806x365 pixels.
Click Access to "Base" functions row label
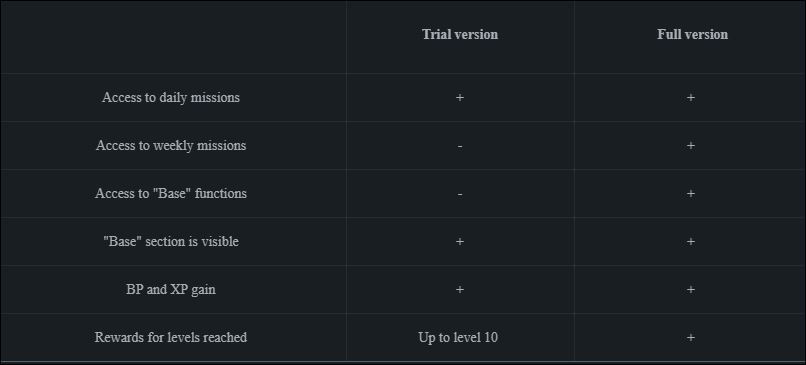171,193
